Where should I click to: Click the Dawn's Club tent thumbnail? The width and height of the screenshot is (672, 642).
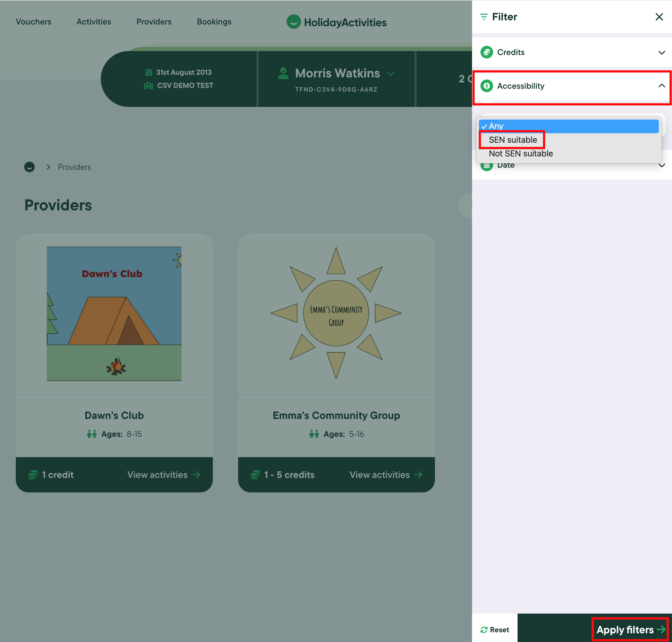click(x=114, y=313)
